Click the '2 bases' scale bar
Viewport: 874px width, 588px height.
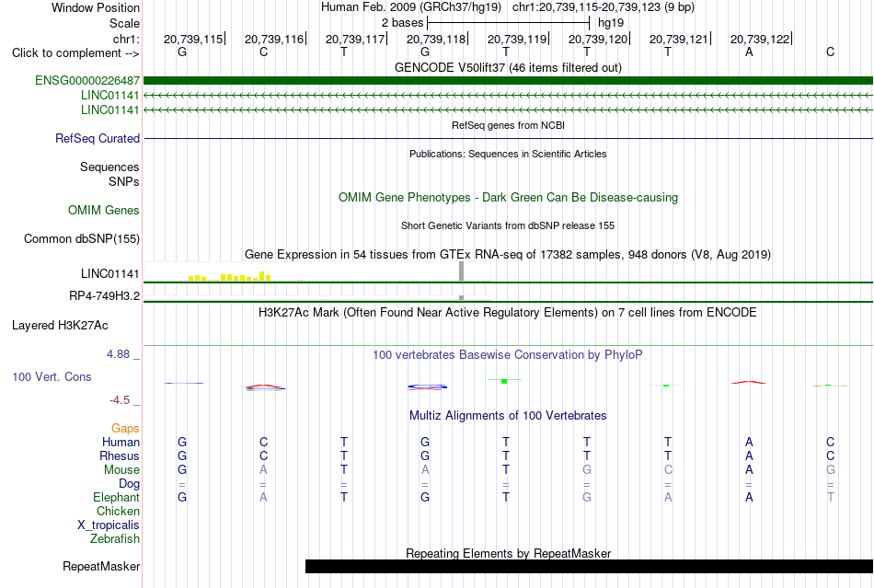pyautogui.click(x=508, y=23)
